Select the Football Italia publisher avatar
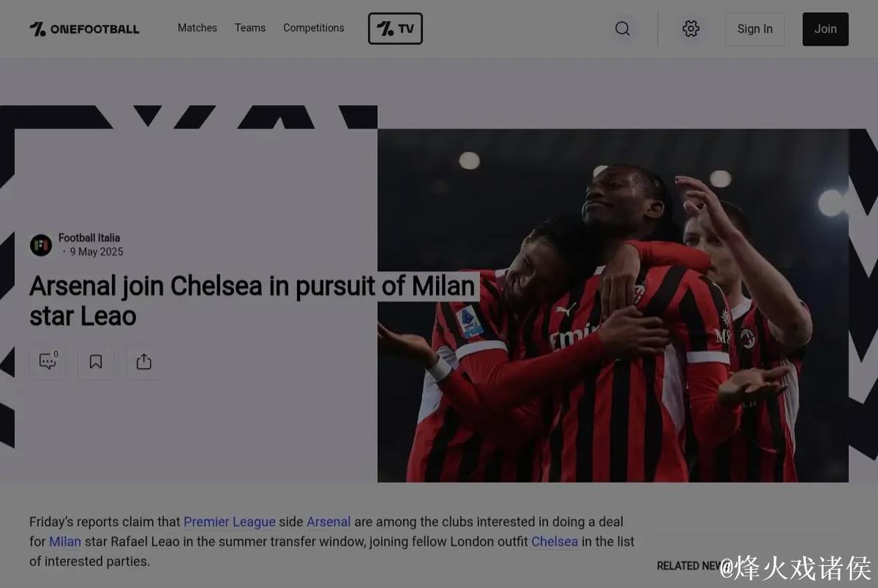The image size is (878, 588). 41,245
